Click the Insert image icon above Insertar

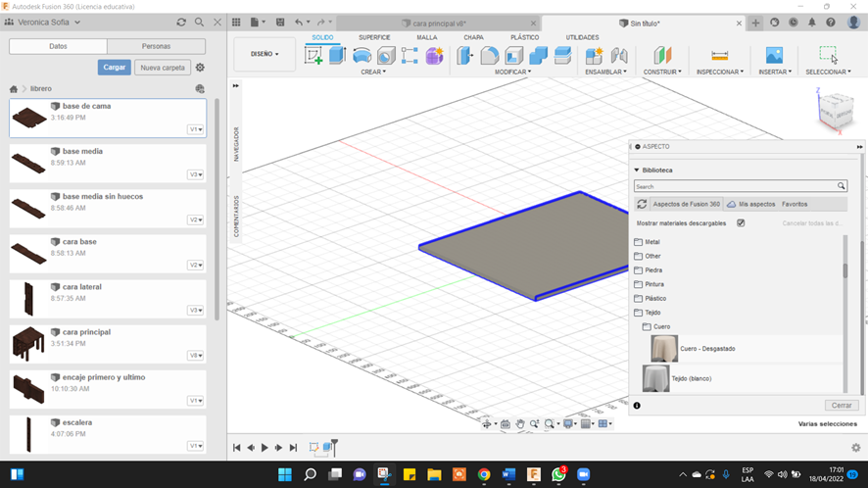point(774,56)
